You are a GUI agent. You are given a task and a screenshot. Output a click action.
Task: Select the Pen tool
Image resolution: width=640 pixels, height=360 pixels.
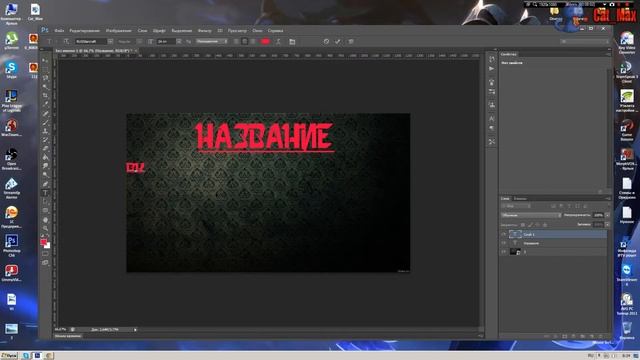(45, 184)
